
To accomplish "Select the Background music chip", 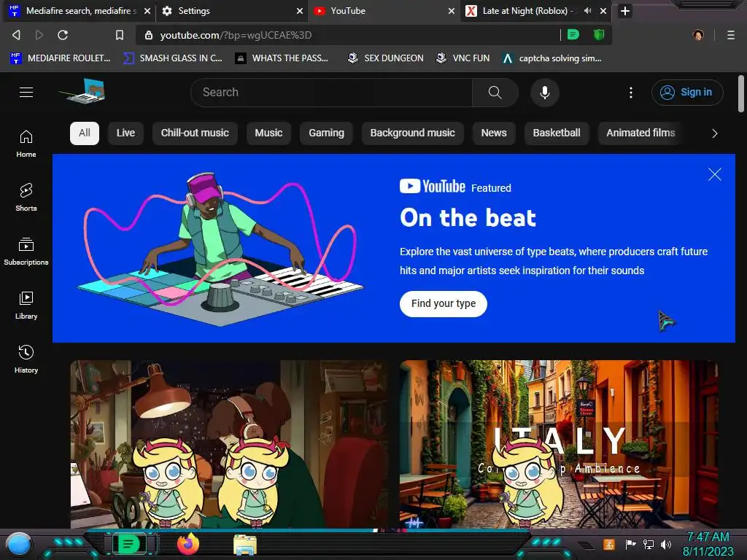I will 413,133.
